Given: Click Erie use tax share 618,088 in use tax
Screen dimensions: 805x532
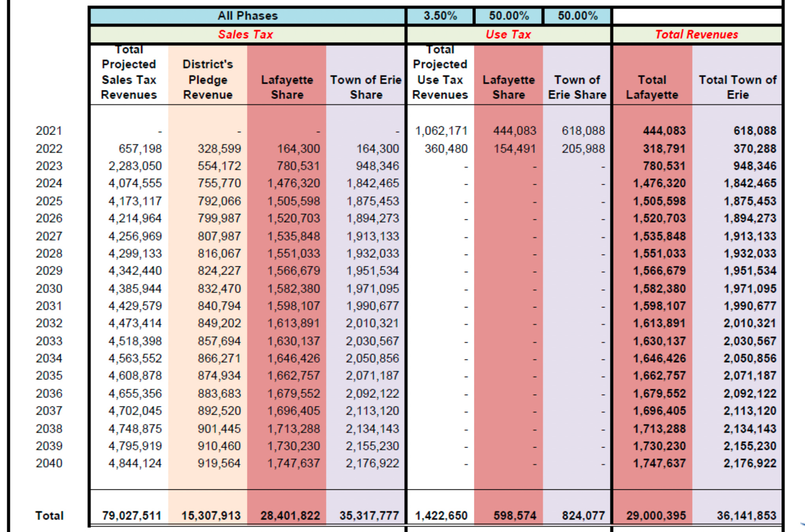Looking at the screenshot, I should tap(583, 131).
